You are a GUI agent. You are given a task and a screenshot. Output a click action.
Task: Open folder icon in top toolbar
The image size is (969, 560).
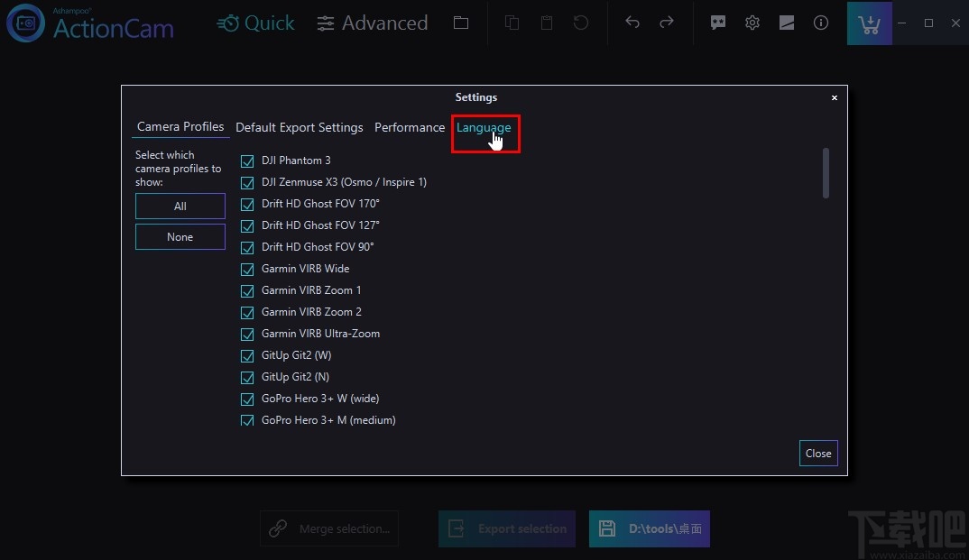click(x=461, y=23)
